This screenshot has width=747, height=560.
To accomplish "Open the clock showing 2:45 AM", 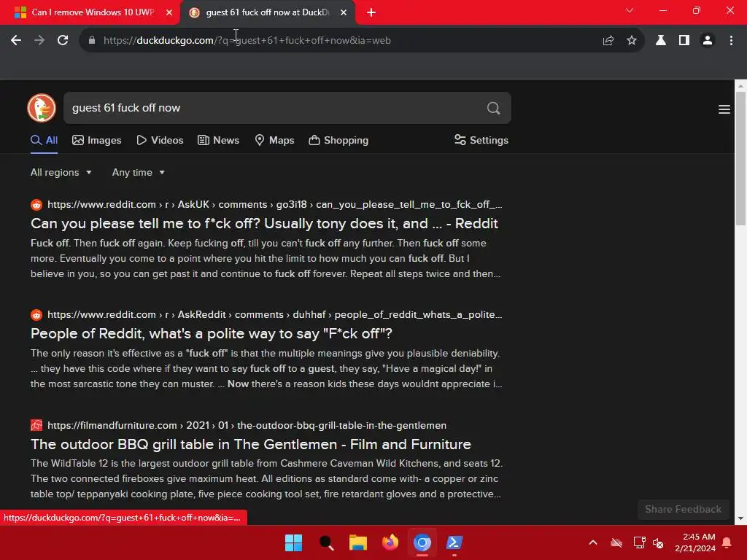I will (x=695, y=542).
